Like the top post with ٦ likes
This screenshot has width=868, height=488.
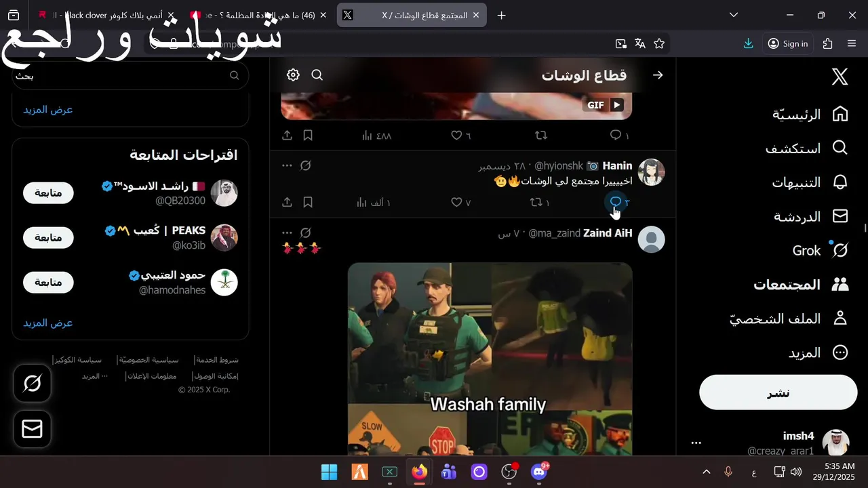pyautogui.click(x=456, y=136)
